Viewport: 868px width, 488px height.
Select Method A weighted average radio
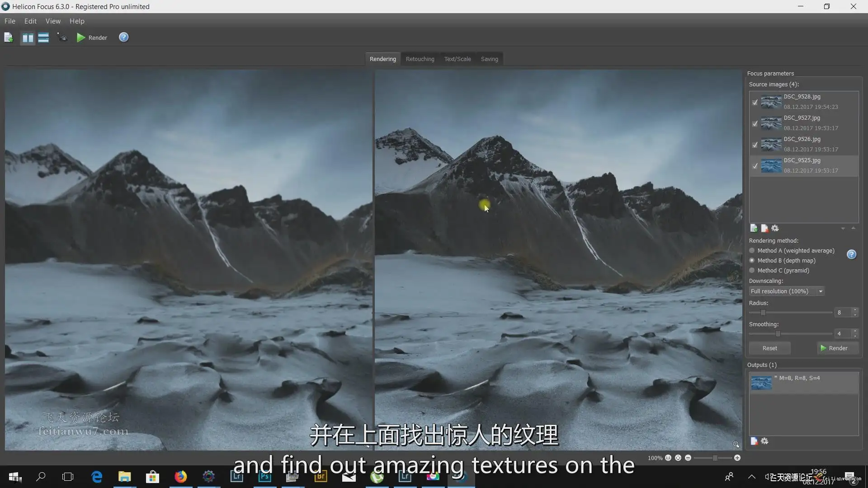pyautogui.click(x=752, y=251)
